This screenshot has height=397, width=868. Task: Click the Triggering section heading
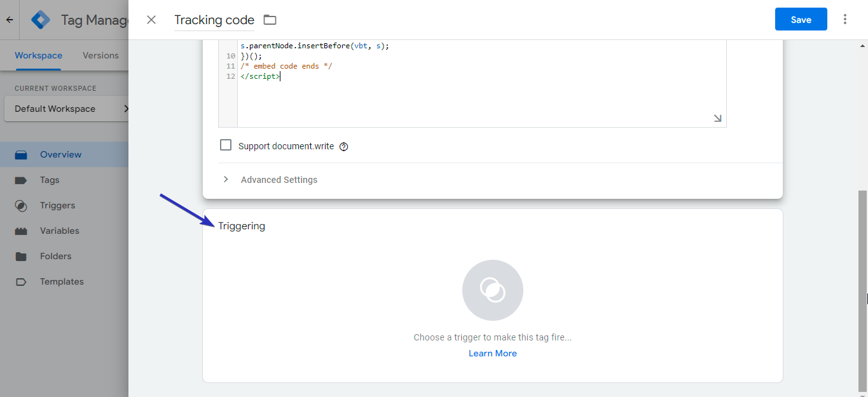point(242,226)
